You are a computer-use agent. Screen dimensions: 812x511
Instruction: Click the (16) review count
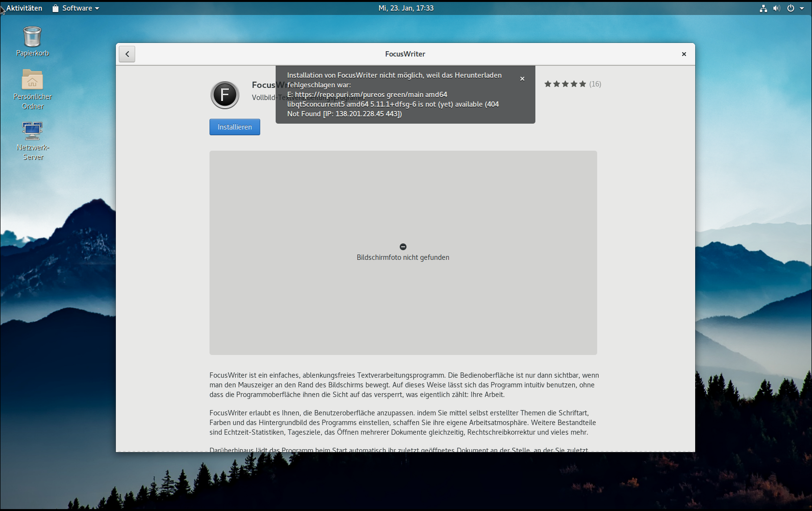pos(595,84)
